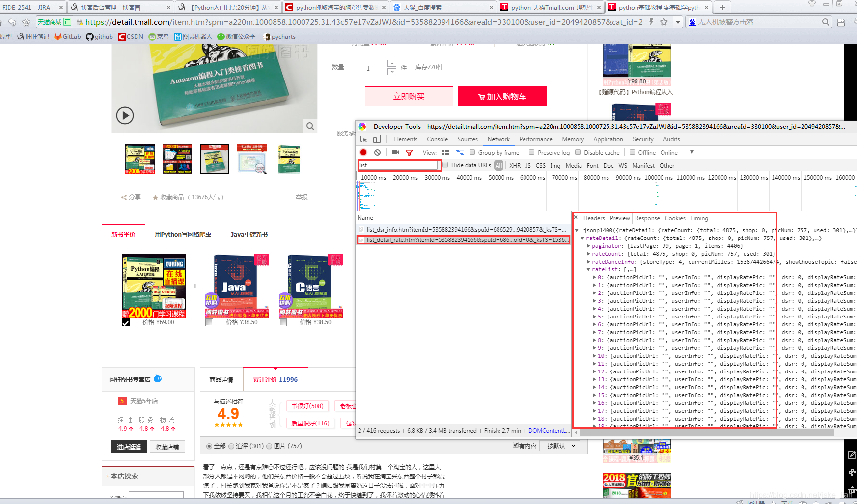Image resolution: width=857 pixels, height=504 pixels.
Task: Play the product video
Action: 125,115
